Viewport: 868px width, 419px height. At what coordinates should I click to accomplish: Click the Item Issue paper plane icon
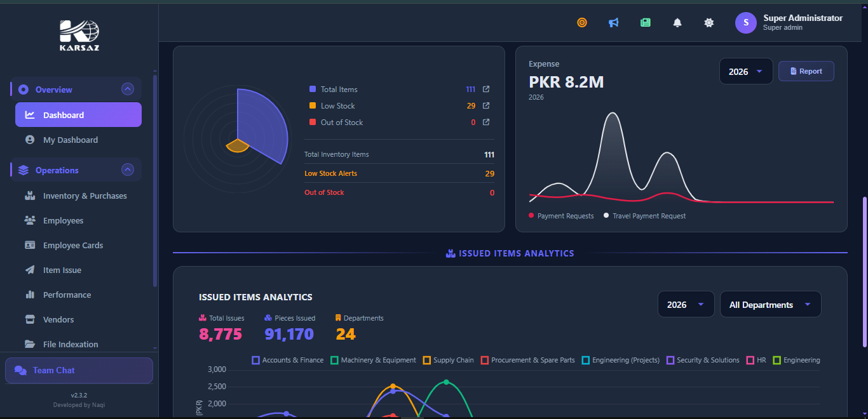click(x=30, y=270)
